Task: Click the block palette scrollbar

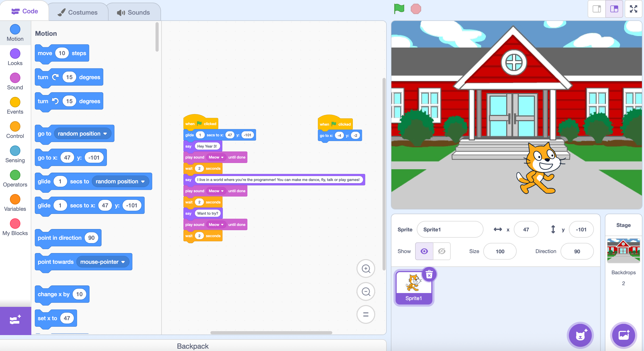Action: (x=157, y=37)
